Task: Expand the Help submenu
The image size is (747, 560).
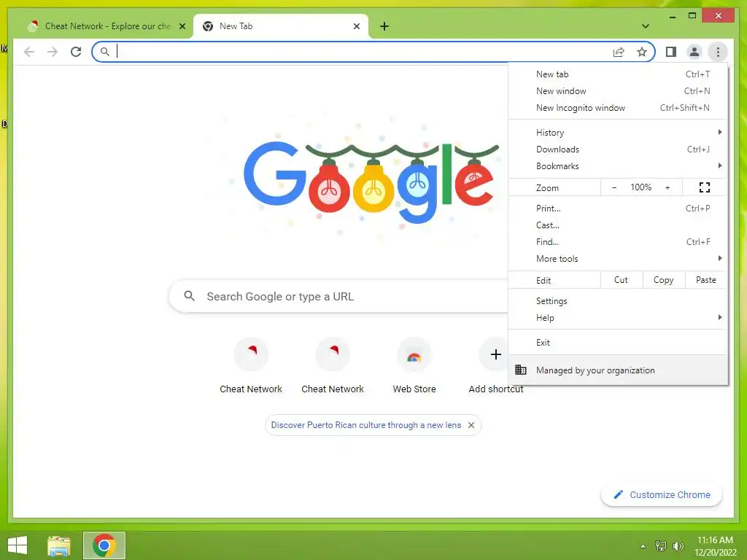Action: [x=618, y=318]
